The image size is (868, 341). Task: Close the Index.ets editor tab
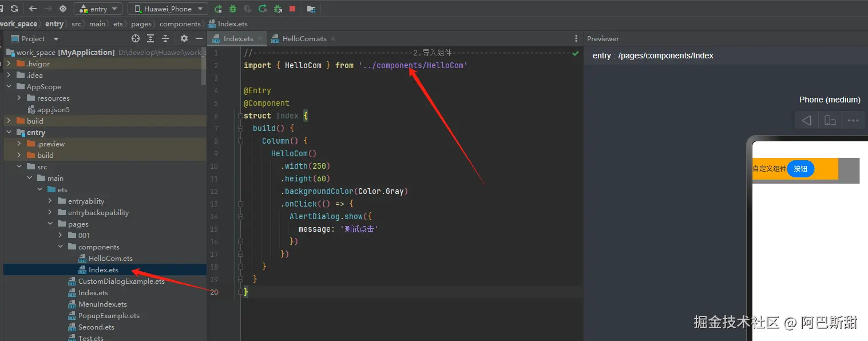click(x=260, y=39)
